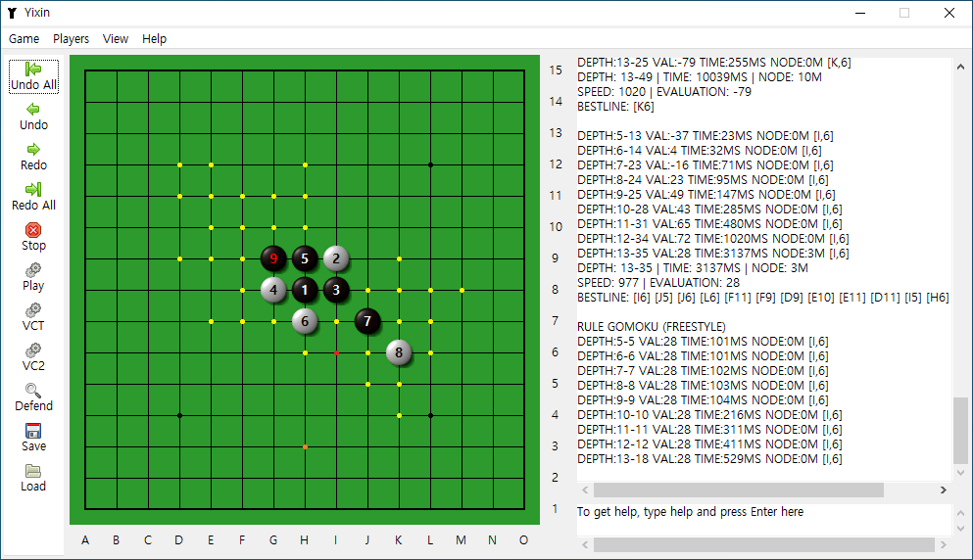Click black stone numbered 1
Screen dimensions: 973x560
305,290
